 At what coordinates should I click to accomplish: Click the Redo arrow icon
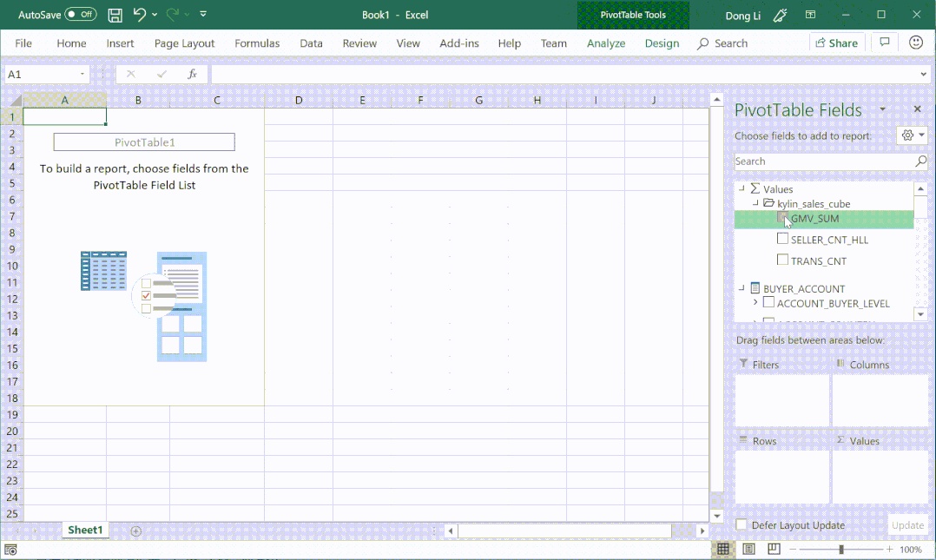click(173, 15)
